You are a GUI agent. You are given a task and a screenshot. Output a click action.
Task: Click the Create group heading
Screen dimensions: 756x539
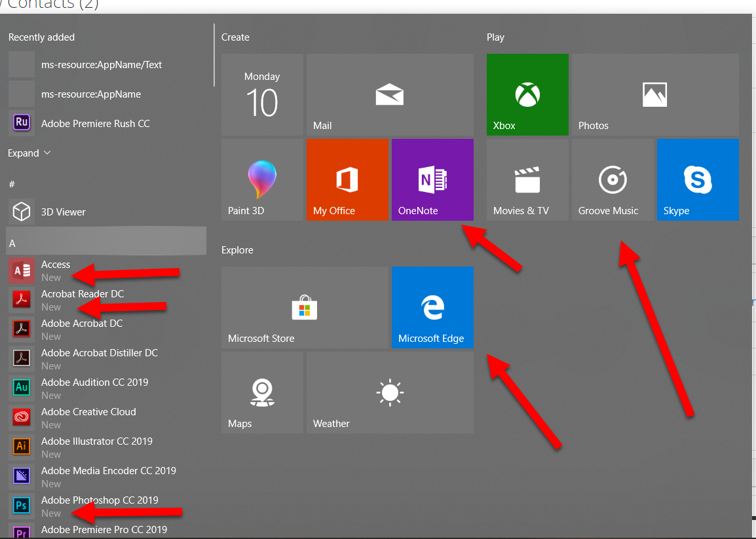(235, 37)
